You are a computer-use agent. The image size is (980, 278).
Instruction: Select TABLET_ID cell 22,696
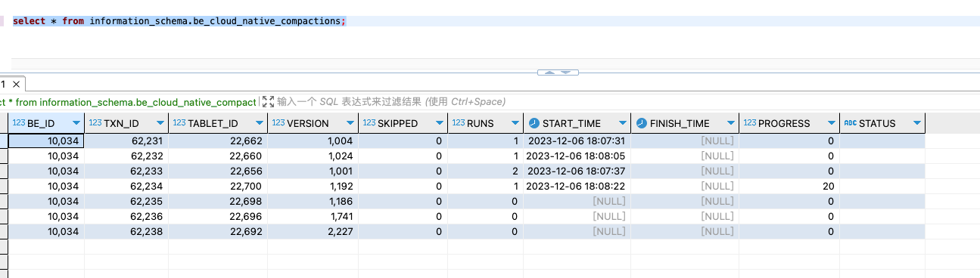click(217, 216)
